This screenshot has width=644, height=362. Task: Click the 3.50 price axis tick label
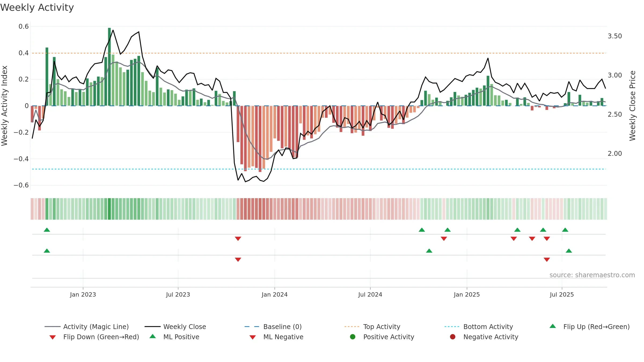(x=615, y=36)
